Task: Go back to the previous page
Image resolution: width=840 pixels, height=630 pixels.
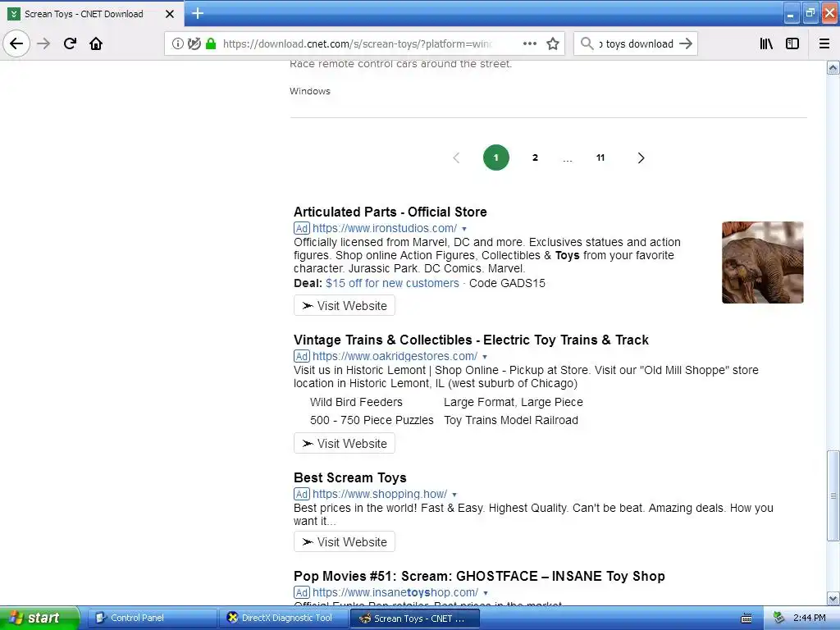Action: tap(16, 43)
